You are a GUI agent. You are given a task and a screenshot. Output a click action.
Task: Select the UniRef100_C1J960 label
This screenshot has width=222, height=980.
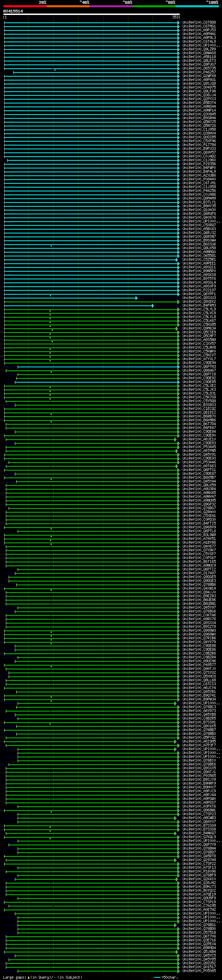click(x=199, y=160)
